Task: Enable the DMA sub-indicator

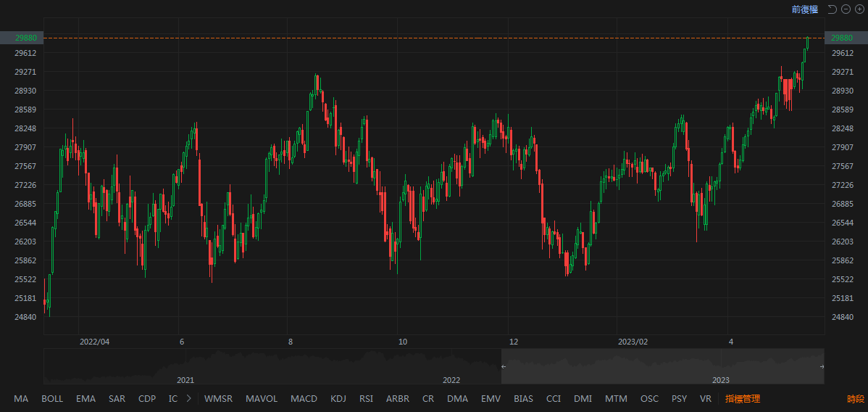Action: [x=457, y=399]
